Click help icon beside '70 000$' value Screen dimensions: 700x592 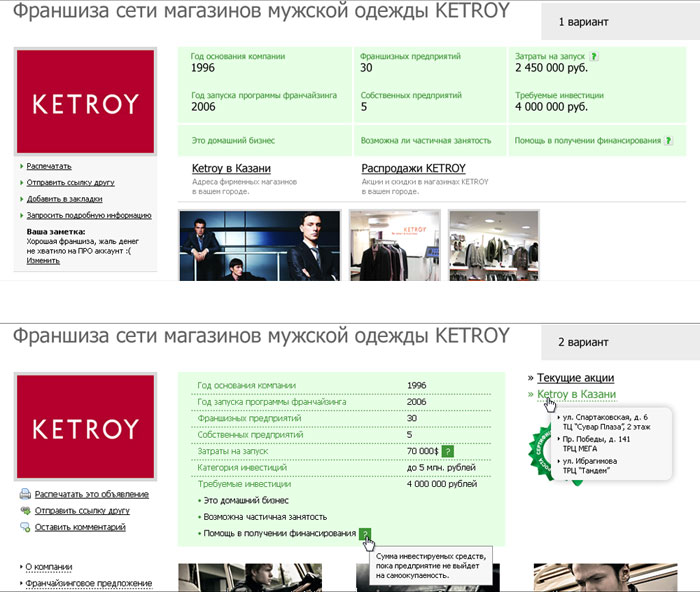pos(448,452)
